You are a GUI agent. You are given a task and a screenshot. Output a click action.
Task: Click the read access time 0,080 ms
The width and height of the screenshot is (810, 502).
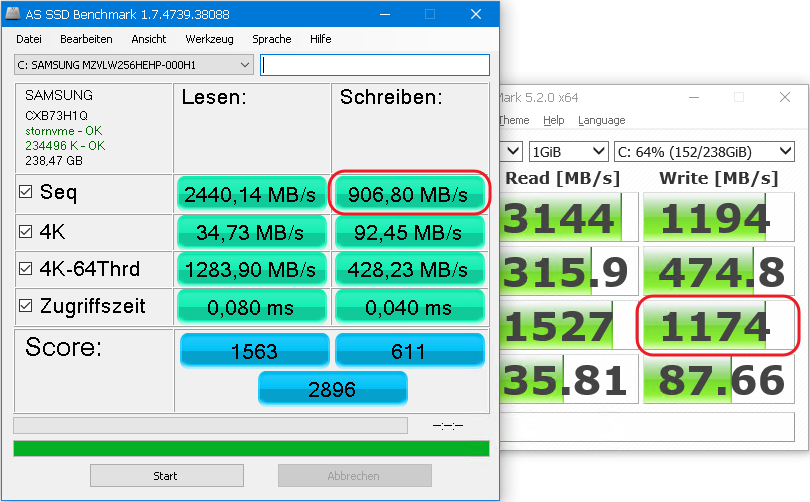pos(252,307)
